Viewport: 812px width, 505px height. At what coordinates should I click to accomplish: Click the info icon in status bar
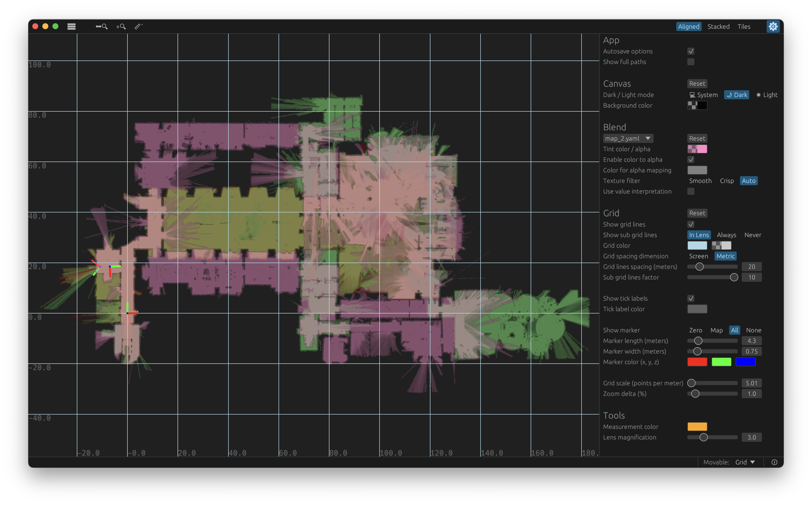coord(774,462)
